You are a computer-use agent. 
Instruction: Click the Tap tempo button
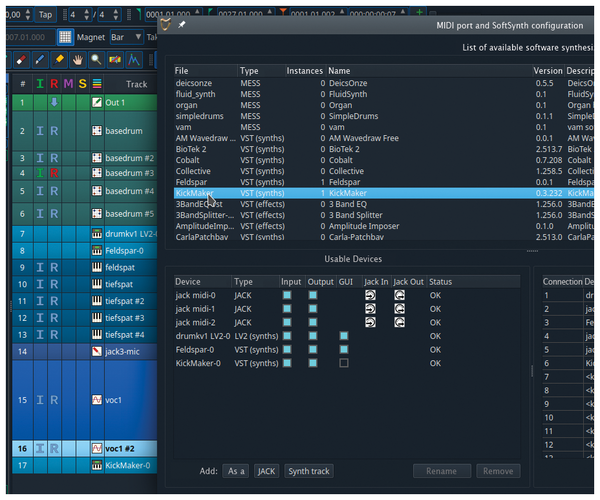click(45, 15)
